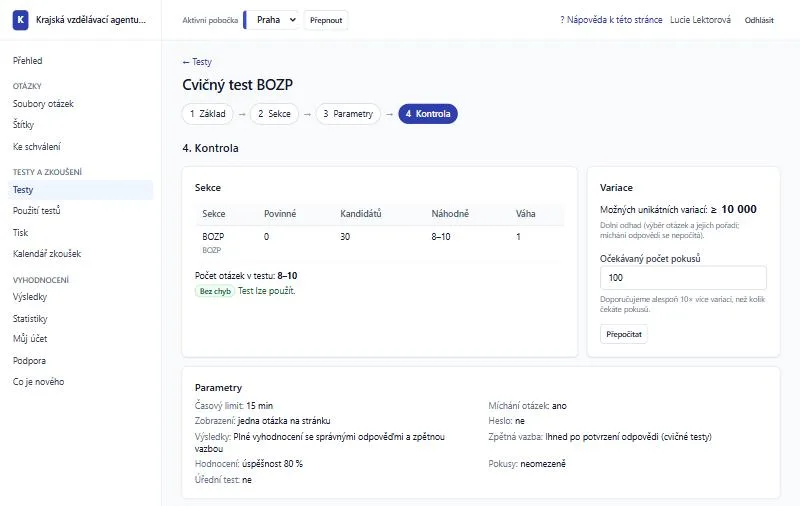Click the 10 000 variations value

click(x=739, y=209)
